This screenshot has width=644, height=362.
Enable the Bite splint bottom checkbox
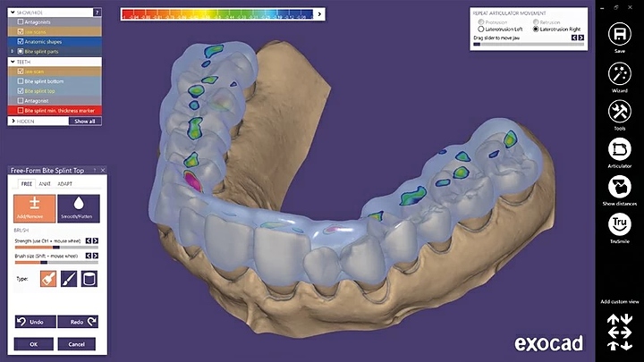point(21,80)
